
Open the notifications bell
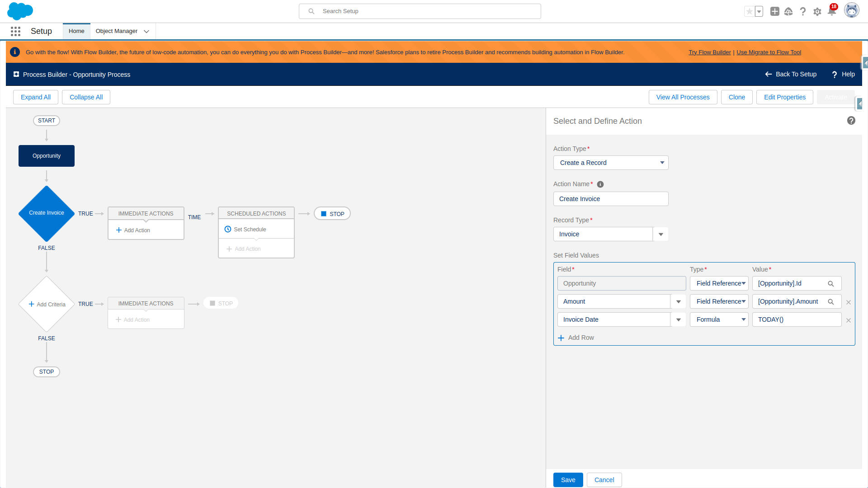831,11
